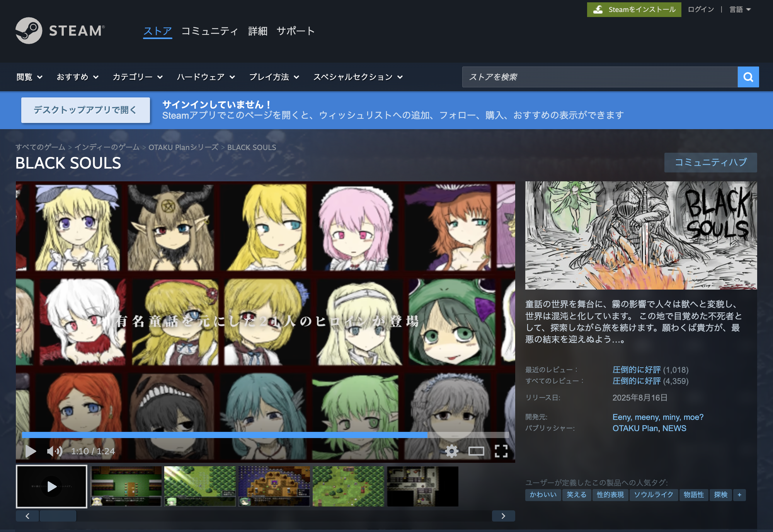
Task: Mute the video volume speaker icon
Action: click(54, 451)
